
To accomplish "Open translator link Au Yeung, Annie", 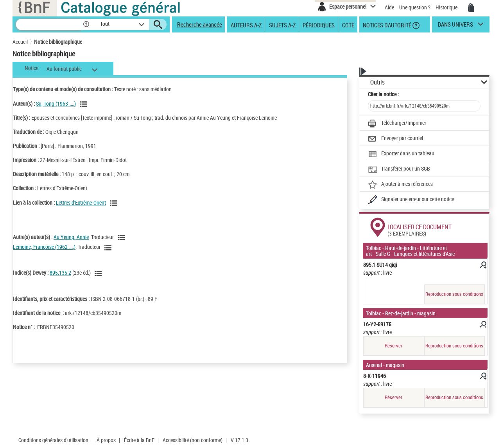I will click(x=71, y=237).
